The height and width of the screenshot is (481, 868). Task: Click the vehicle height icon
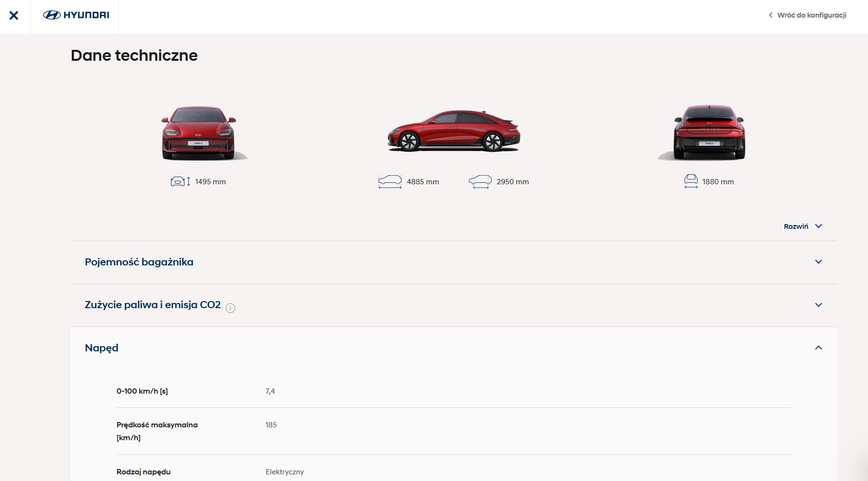[x=181, y=181]
